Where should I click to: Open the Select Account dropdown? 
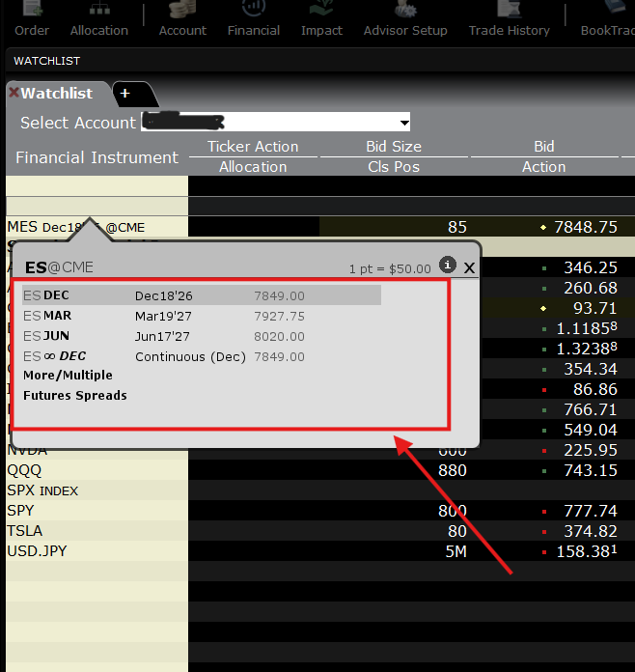click(275, 123)
